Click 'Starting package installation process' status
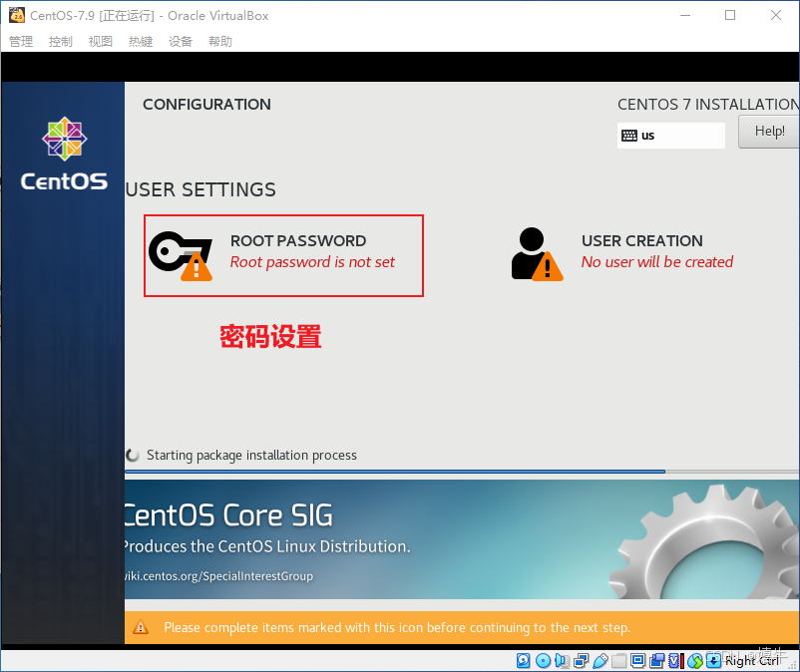800x672 pixels. [251, 455]
